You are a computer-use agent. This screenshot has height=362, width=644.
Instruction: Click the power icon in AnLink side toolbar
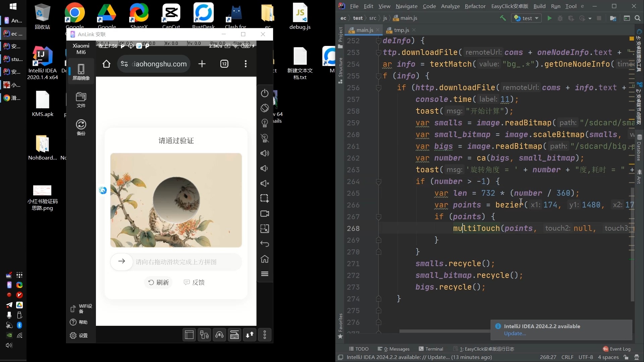(265, 93)
